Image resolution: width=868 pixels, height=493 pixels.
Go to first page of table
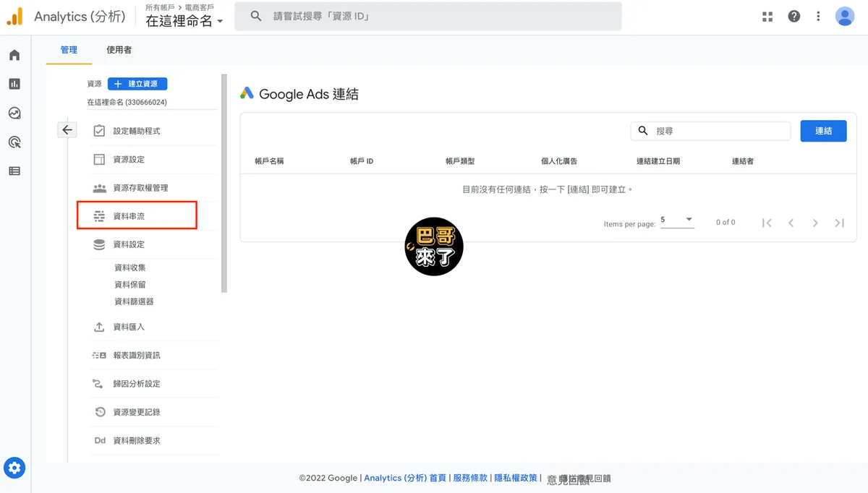(x=767, y=223)
